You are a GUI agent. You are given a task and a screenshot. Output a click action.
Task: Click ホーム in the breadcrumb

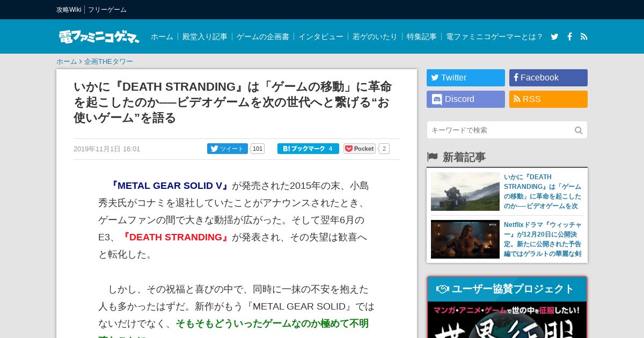point(67,61)
